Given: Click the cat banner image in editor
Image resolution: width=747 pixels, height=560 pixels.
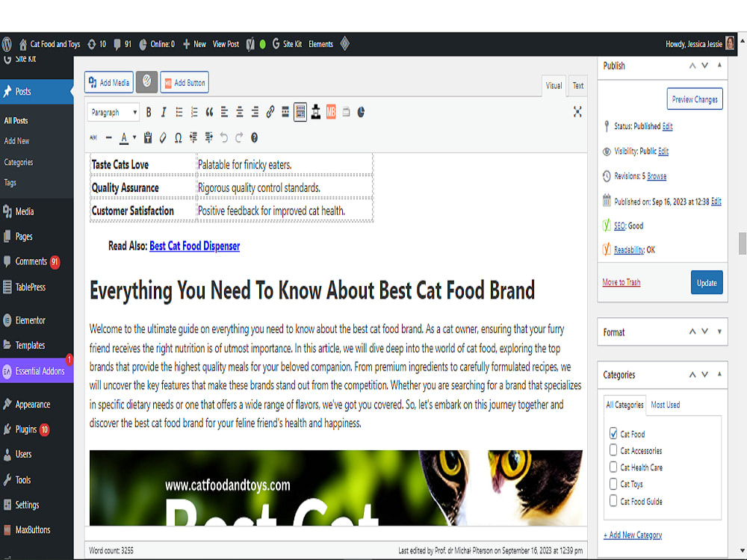Looking at the screenshot, I should coord(336,488).
